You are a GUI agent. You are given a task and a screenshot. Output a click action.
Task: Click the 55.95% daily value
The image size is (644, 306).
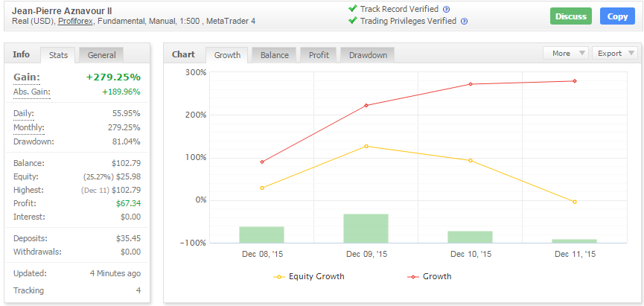pyautogui.click(x=127, y=114)
